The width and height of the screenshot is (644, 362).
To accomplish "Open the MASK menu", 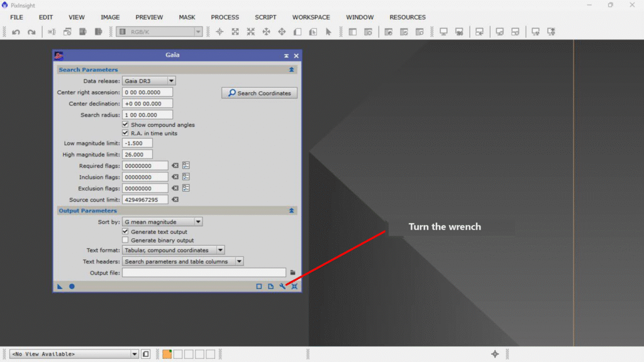I will (187, 17).
